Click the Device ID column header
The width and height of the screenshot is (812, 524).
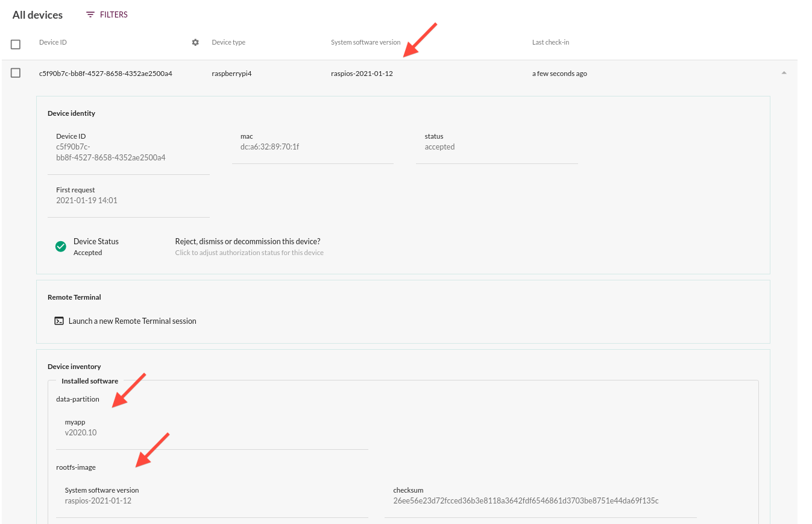coord(53,42)
